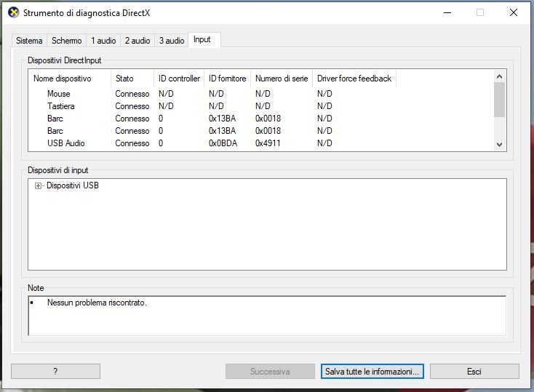Go to the 2 audio tab
Screen dimensions: 534x392
point(138,41)
